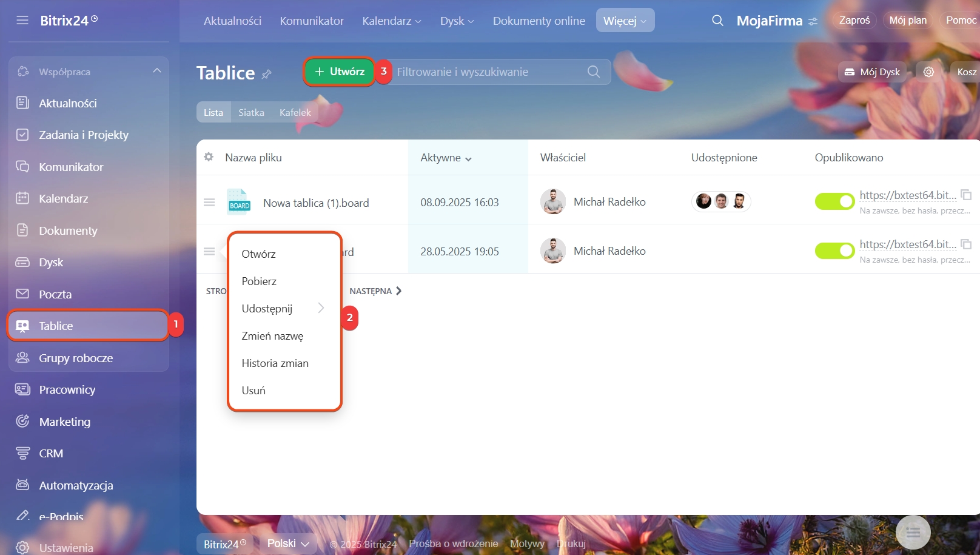Open list column settings gear icon
980x555 pixels.
tap(209, 157)
